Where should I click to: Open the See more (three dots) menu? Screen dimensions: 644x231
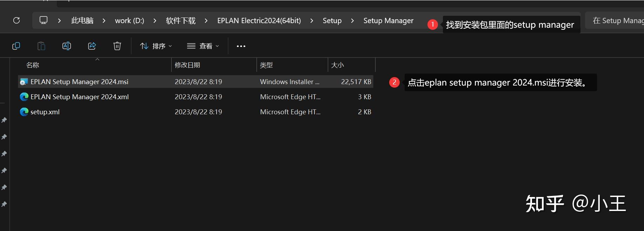pyautogui.click(x=241, y=46)
